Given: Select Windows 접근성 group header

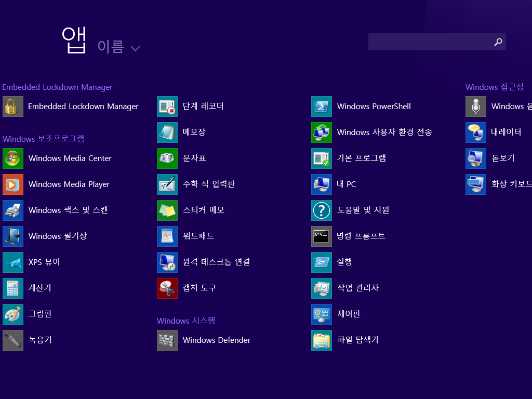Looking at the screenshot, I should [495, 87].
